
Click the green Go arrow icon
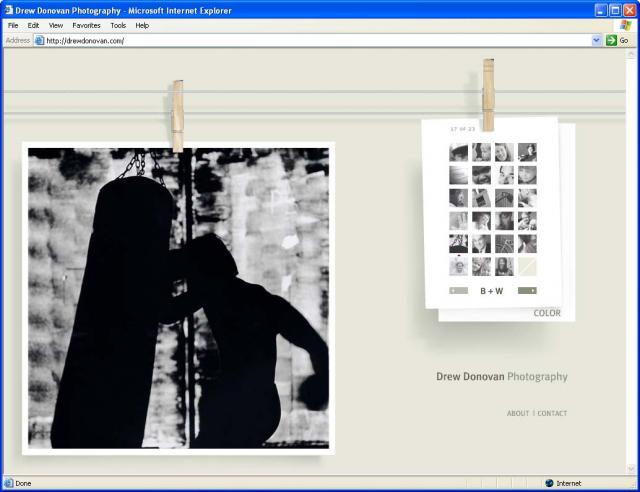point(611,40)
